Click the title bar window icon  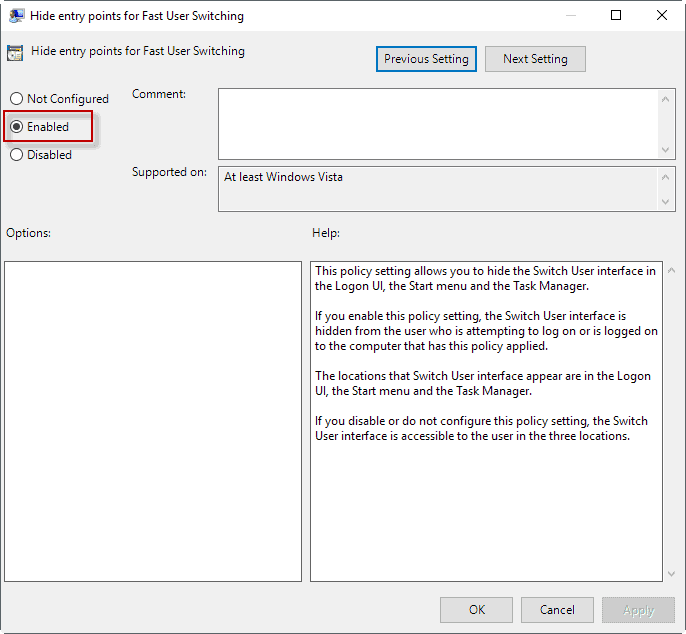(x=16, y=16)
